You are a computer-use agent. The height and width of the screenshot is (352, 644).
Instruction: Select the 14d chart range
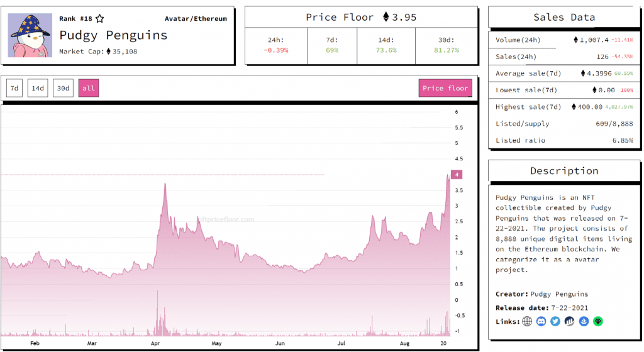coord(38,88)
